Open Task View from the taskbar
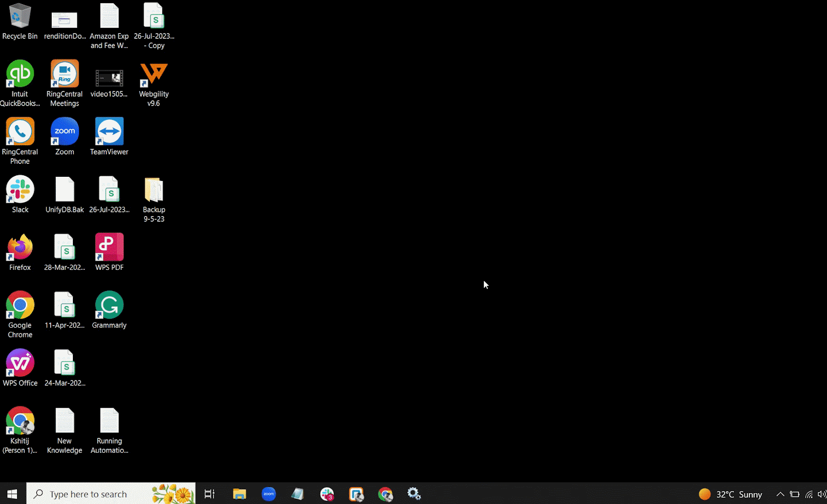 pos(209,494)
